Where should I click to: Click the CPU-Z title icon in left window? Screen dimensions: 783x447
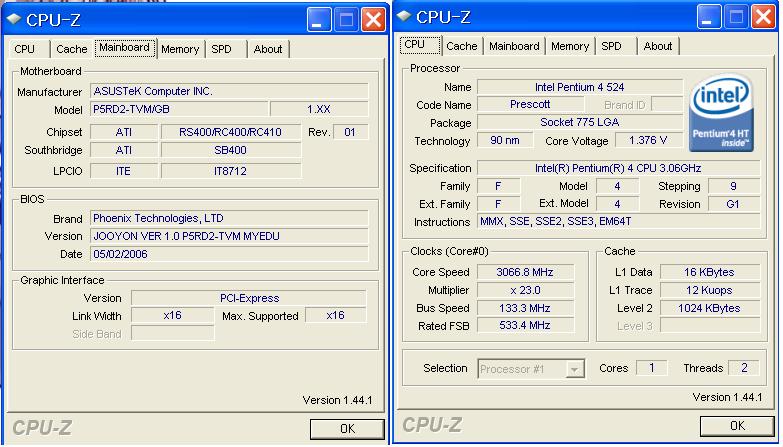pyautogui.click(x=13, y=19)
